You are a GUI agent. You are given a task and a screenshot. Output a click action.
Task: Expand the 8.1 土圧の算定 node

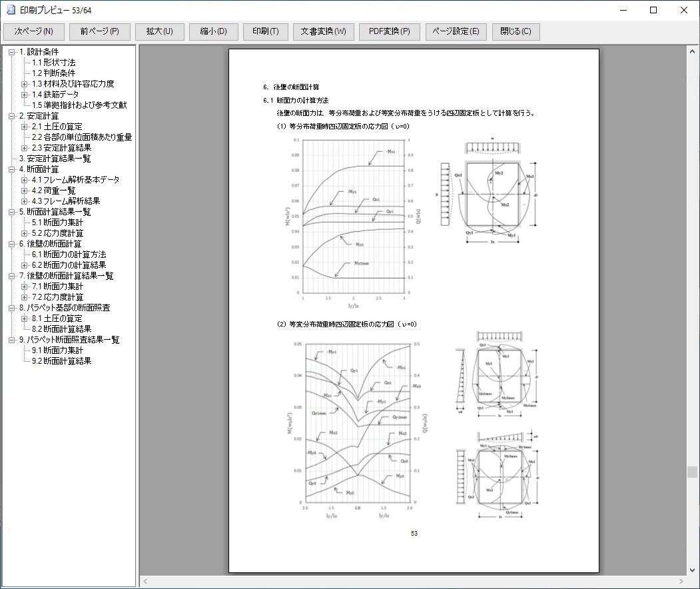25,318
